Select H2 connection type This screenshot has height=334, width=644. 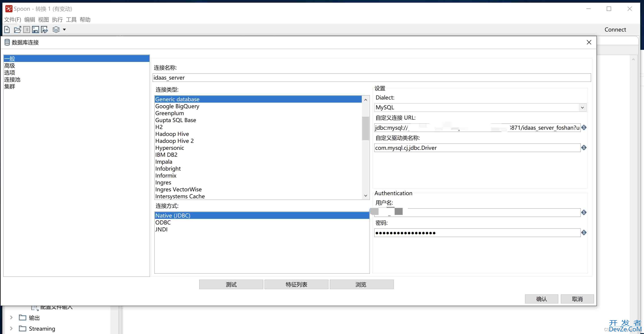coord(258,127)
